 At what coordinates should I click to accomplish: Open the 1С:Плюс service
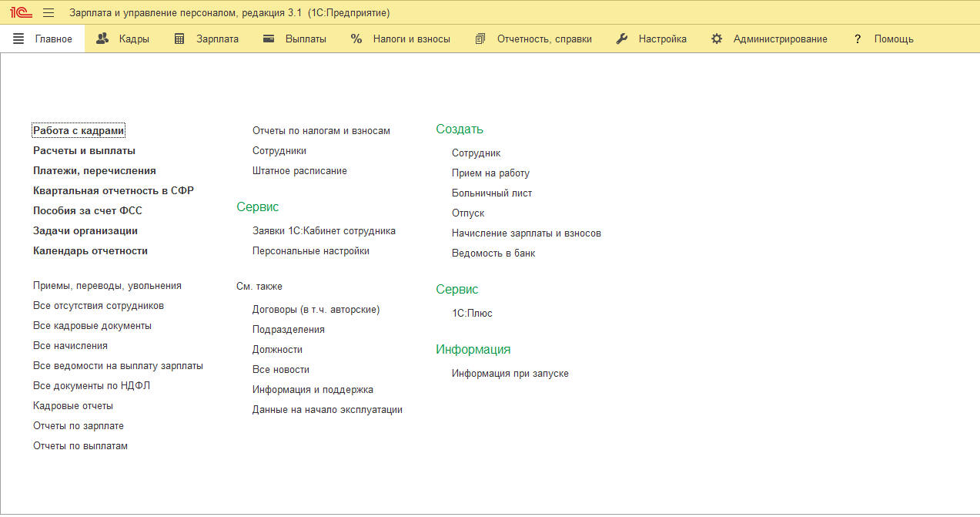[x=472, y=314]
